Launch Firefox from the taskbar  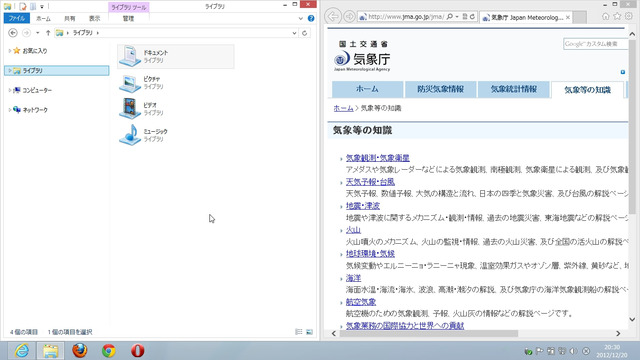[x=80, y=351]
